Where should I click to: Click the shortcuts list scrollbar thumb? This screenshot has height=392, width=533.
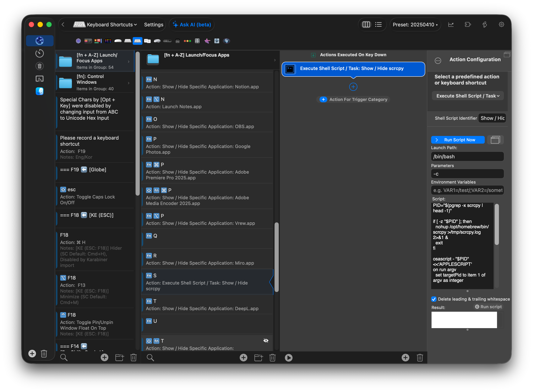pos(276,257)
